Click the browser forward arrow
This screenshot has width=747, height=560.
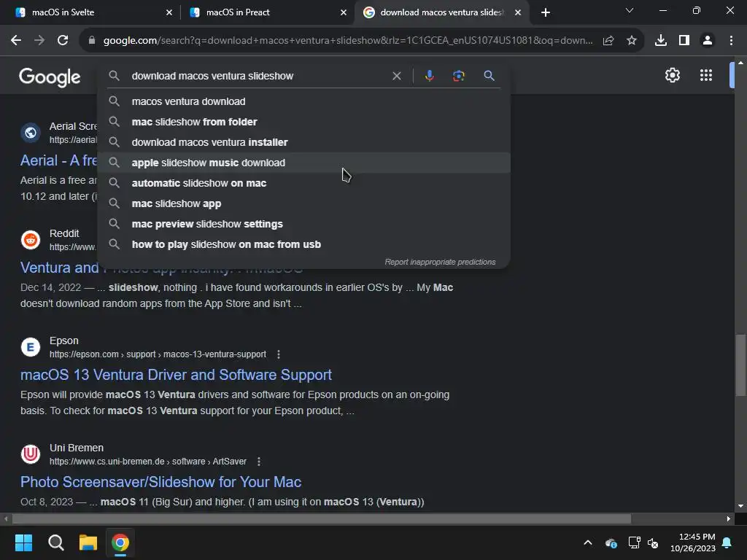point(39,41)
